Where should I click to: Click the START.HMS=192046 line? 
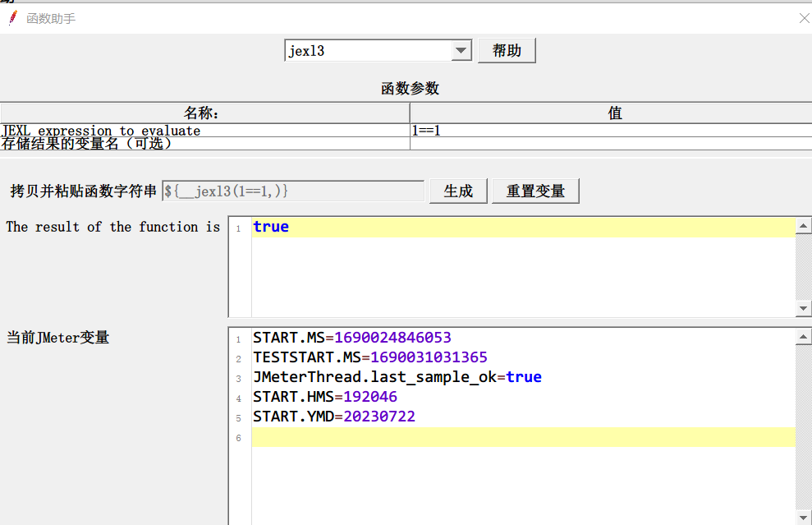coord(325,397)
